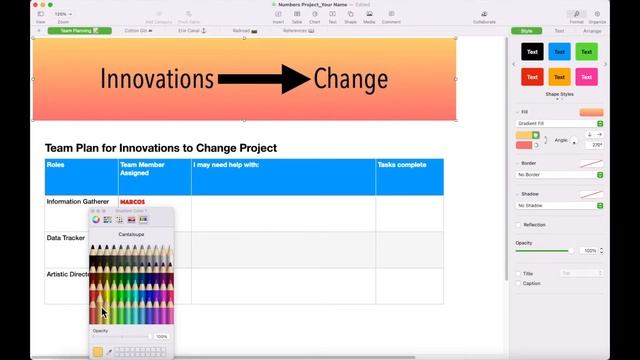Select the Color Sliders picker mode
640x360 pixels.
click(x=108, y=220)
